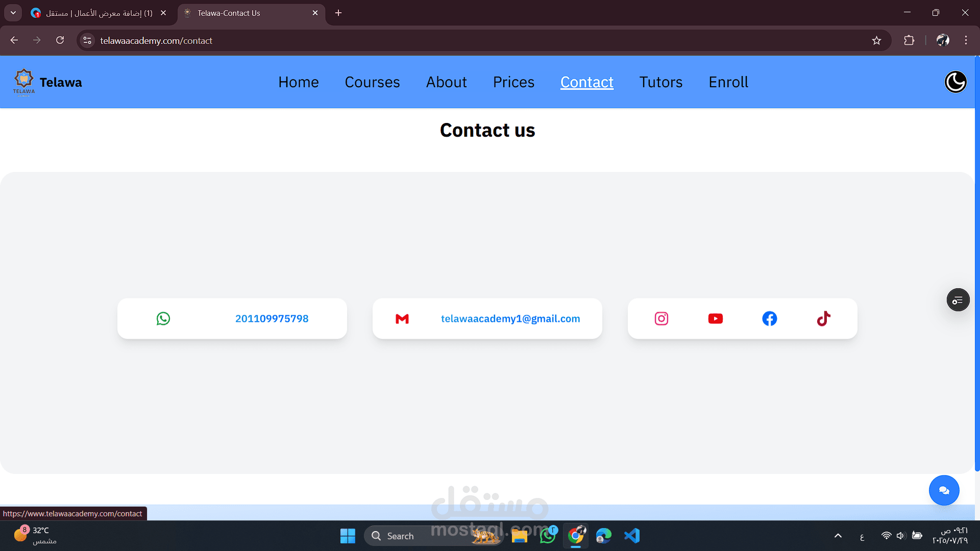Open the blue chat bubble widget

(x=944, y=490)
